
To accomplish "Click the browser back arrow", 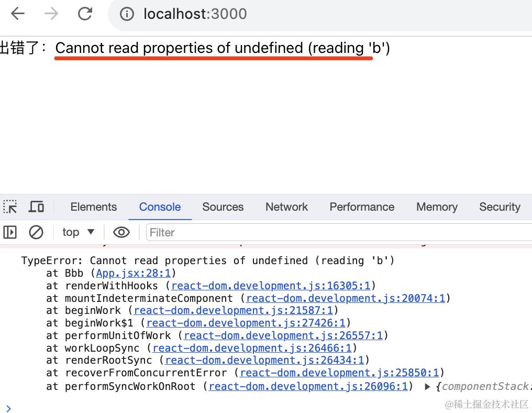I will click(18, 14).
